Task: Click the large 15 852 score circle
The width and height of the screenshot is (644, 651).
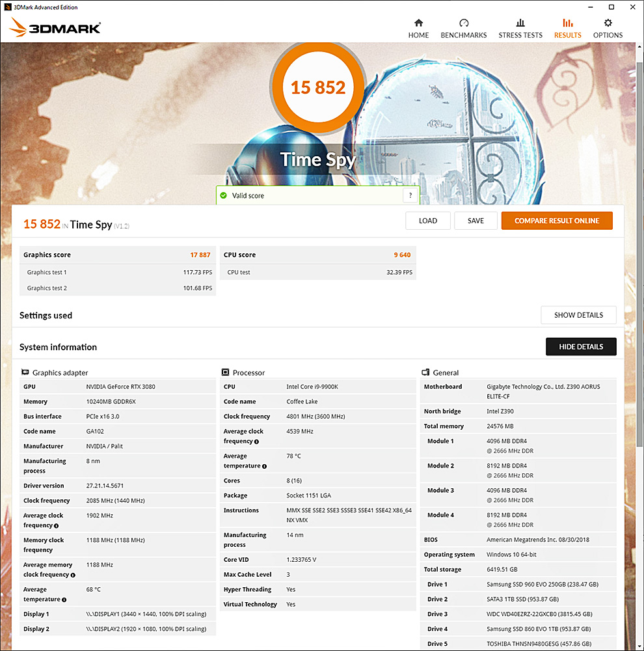Action: [x=318, y=87]
